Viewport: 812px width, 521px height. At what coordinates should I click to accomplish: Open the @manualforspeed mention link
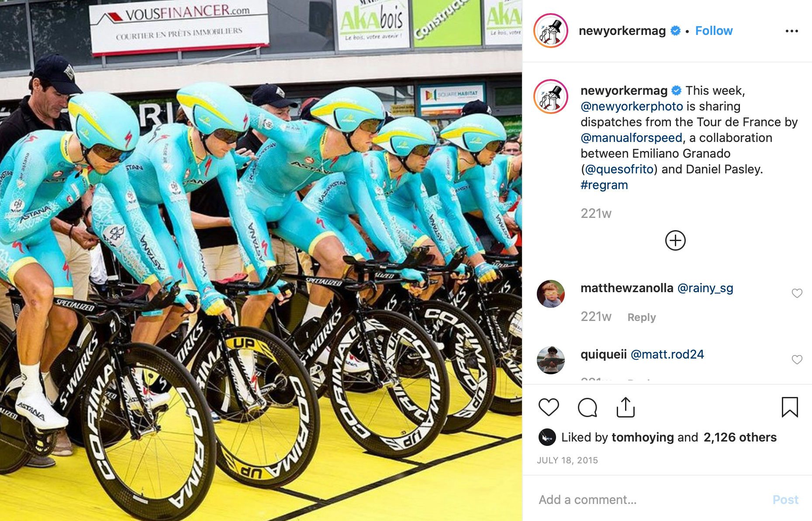[631, 138]
